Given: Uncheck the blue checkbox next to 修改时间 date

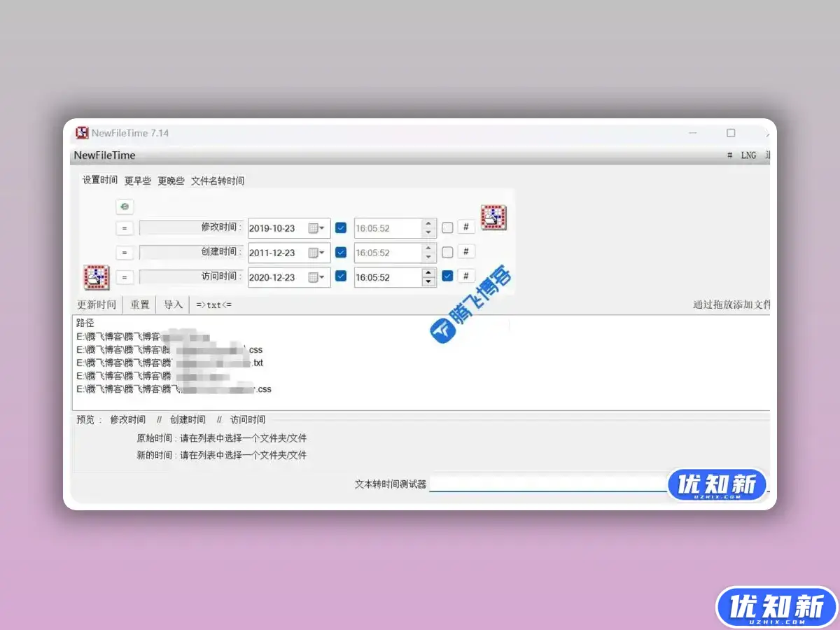Looking at the screenshot, I should 341,227.
